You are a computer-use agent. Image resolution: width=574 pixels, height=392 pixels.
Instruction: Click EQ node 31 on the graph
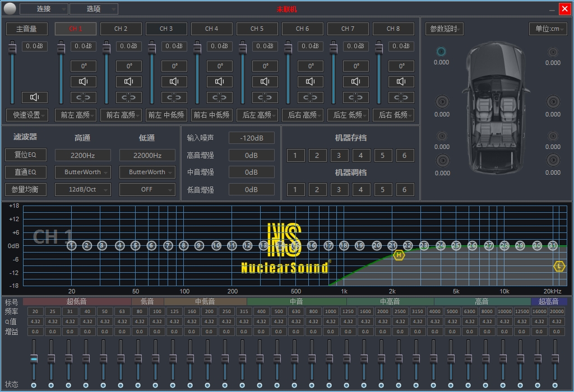tap(552, 246)
